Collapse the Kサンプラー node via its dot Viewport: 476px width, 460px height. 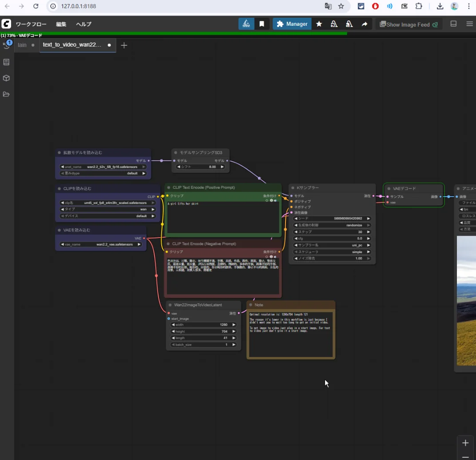pos(293,188)
